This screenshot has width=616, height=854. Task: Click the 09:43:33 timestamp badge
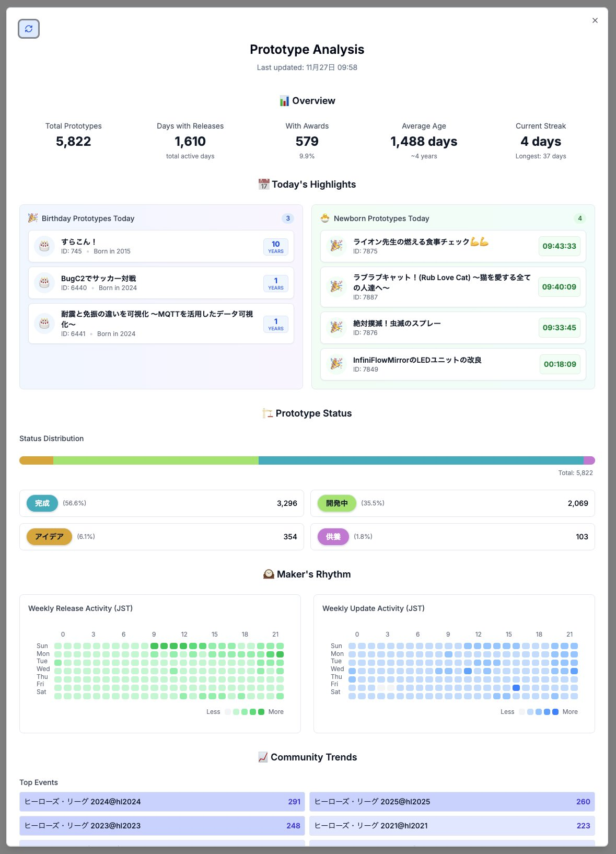pos(559,246)
